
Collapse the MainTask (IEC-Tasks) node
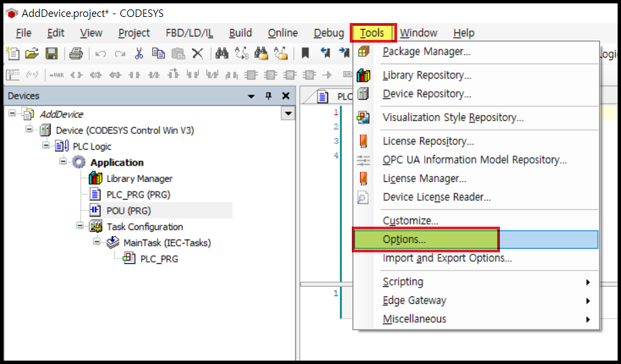97,242
